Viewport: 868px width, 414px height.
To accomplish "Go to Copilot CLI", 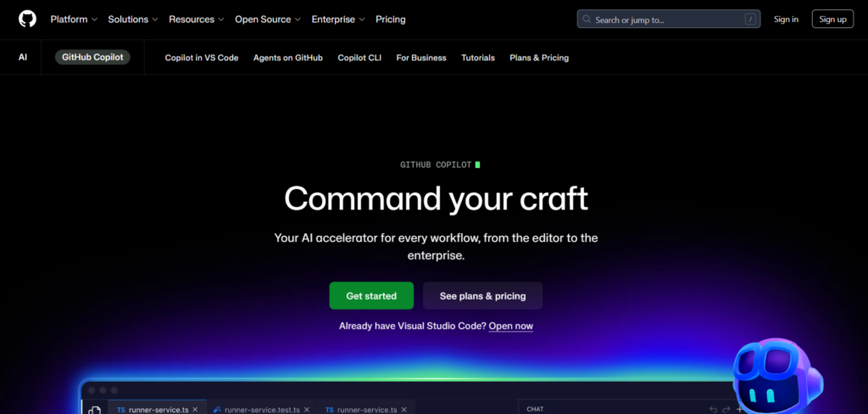I will pyautogui.click(x=359, y=58).
